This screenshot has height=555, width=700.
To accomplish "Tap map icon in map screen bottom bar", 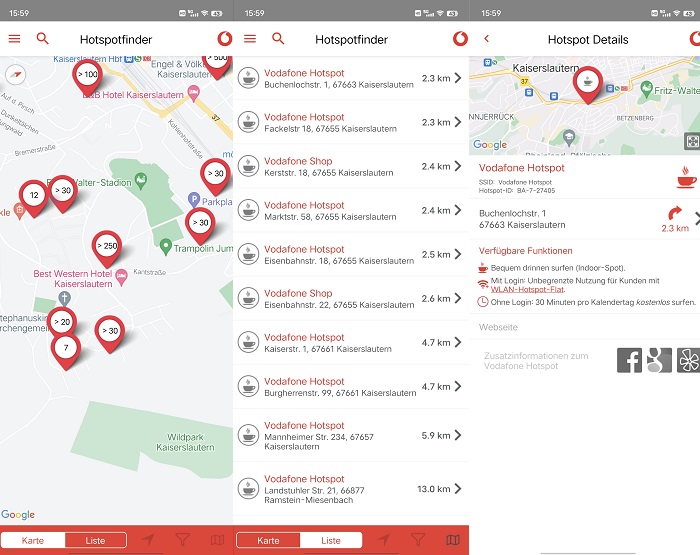I will (217, 540).
